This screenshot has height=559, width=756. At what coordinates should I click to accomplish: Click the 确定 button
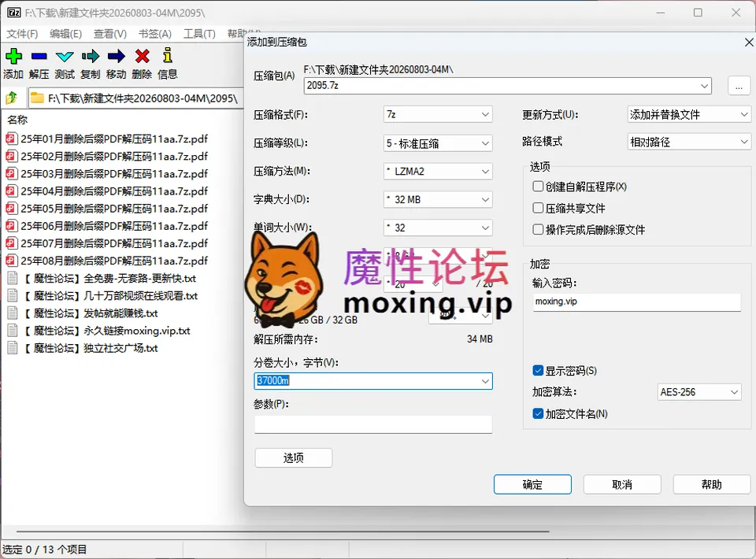pos(532,484)
